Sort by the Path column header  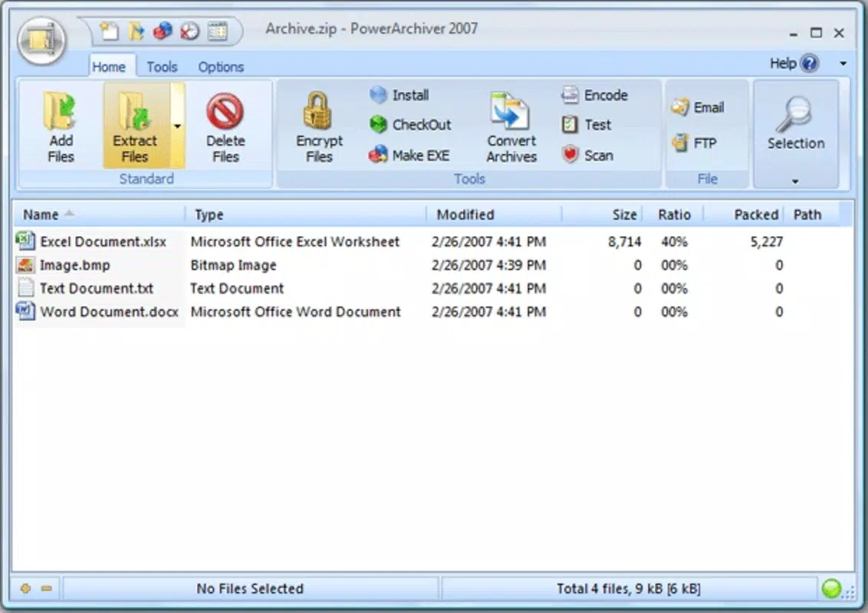coord(811,215)
